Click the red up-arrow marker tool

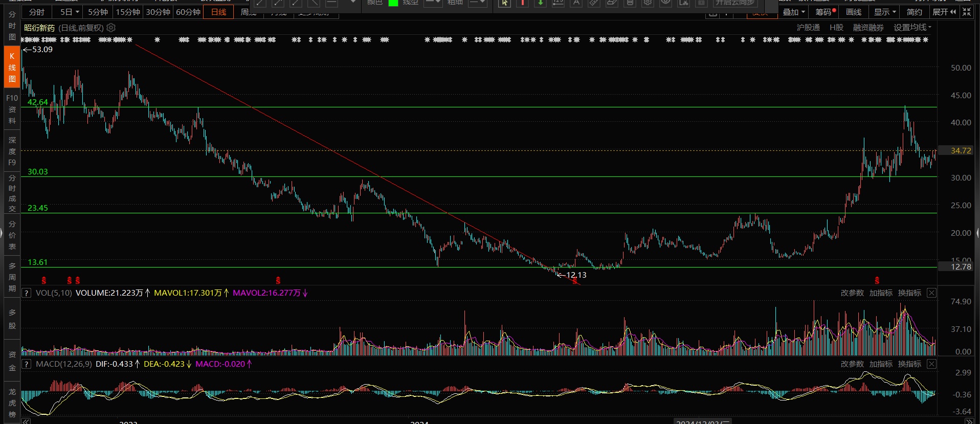(523, 3)
